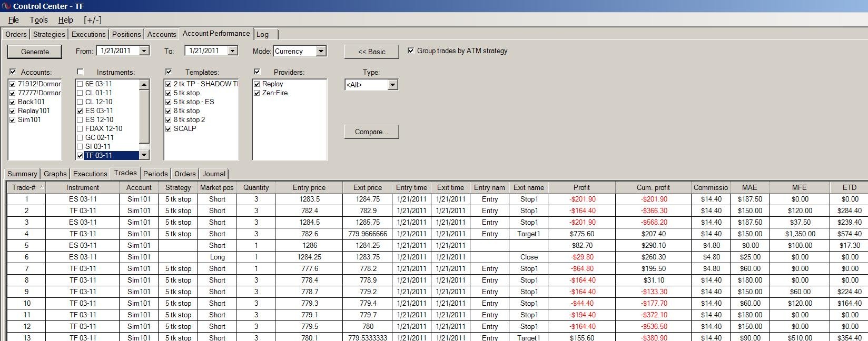Open the To date dropdown
The image size is (868, 341).
pyautogui.click(x=233, y=51)
